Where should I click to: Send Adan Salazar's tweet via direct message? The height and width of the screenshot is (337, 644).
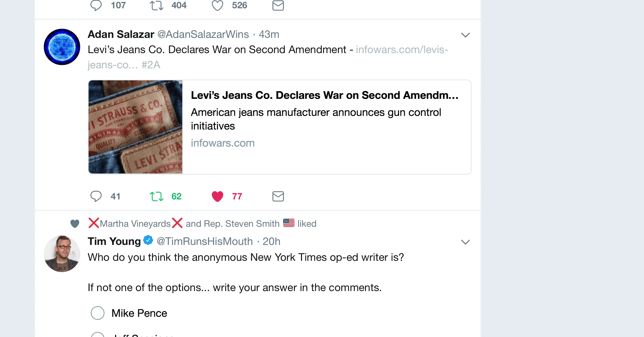point(278,196)
